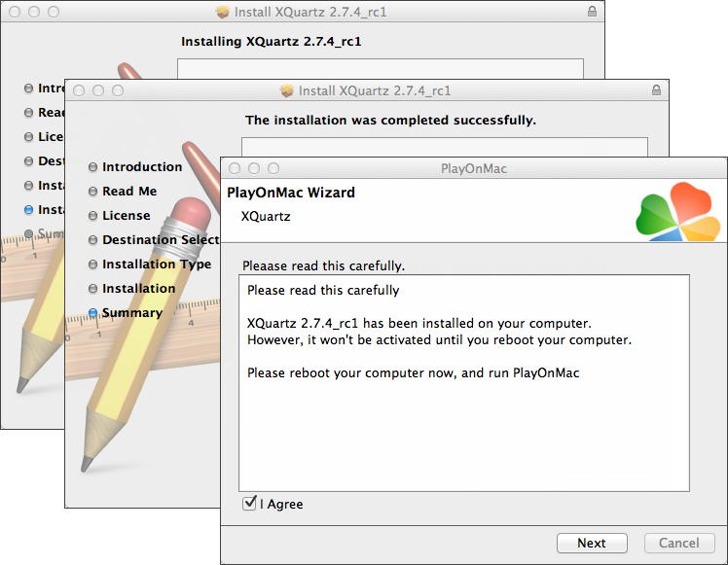Select the Installation Type installer step
The height and width of the screenshot is (565, 728).
(x=157, y=265)
